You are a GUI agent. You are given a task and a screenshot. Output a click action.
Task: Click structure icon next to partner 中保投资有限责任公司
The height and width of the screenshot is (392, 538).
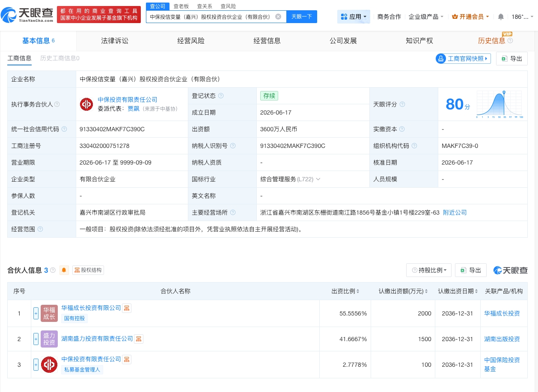tap(127, 360)
